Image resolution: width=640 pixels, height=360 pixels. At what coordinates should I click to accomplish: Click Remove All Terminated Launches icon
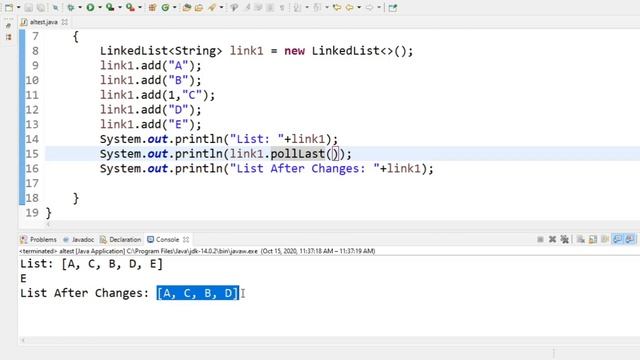564,240
